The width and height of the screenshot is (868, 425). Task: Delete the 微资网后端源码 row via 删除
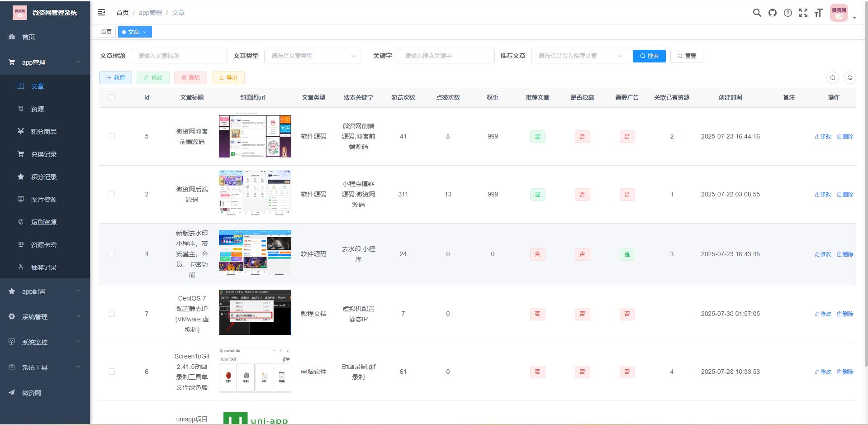pos(845,195)
